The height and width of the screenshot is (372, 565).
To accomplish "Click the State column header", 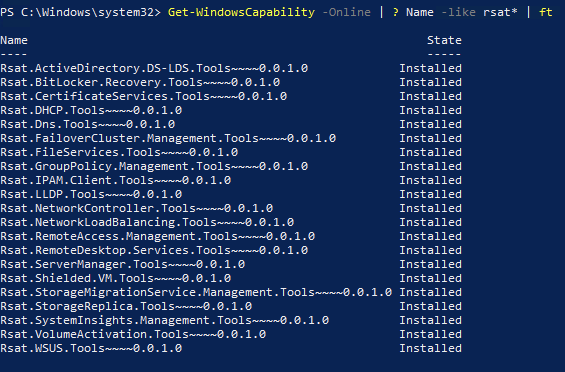I will (x=444, y=40).
